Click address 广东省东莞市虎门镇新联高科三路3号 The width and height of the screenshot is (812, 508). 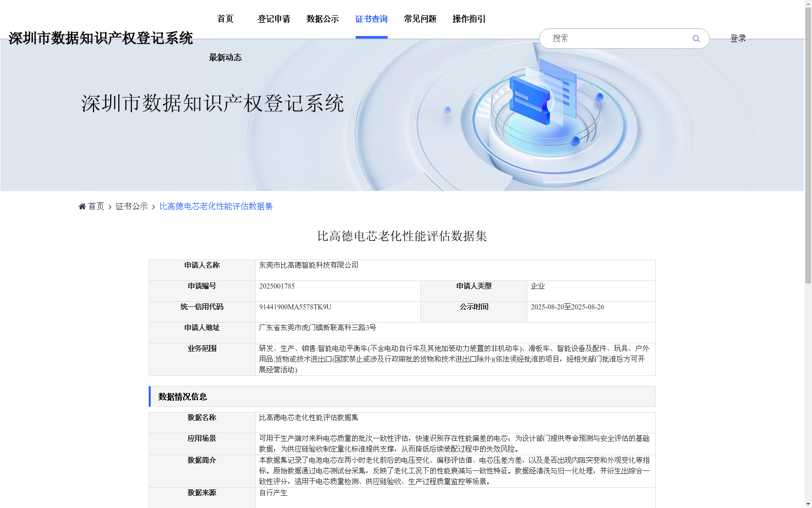(x=317, y=328)
